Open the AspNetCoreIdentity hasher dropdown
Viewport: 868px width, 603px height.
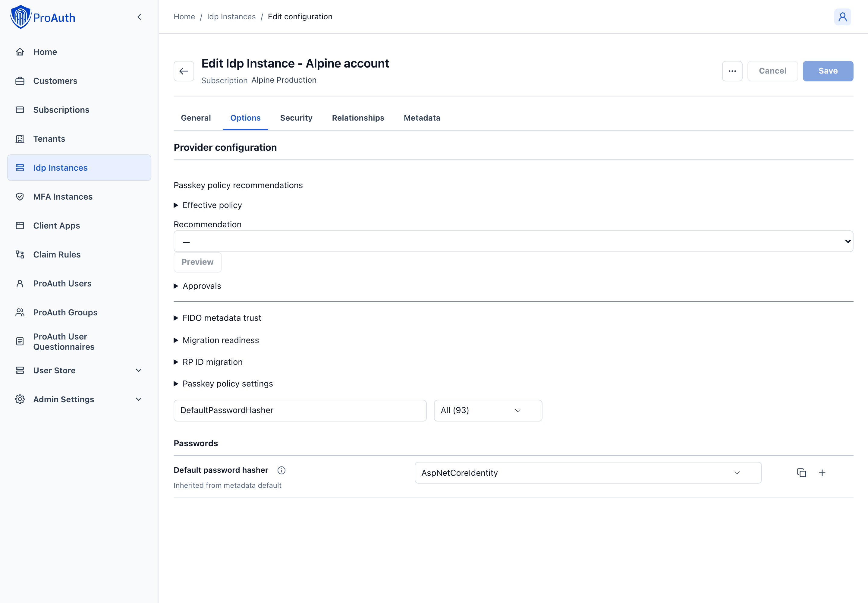pos(588,473)
